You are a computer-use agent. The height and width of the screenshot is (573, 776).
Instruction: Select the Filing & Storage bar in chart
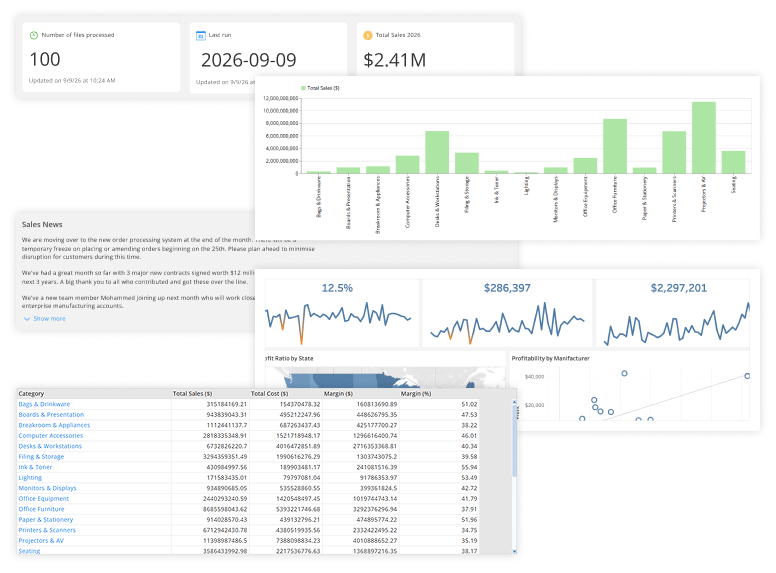point(467,163)
